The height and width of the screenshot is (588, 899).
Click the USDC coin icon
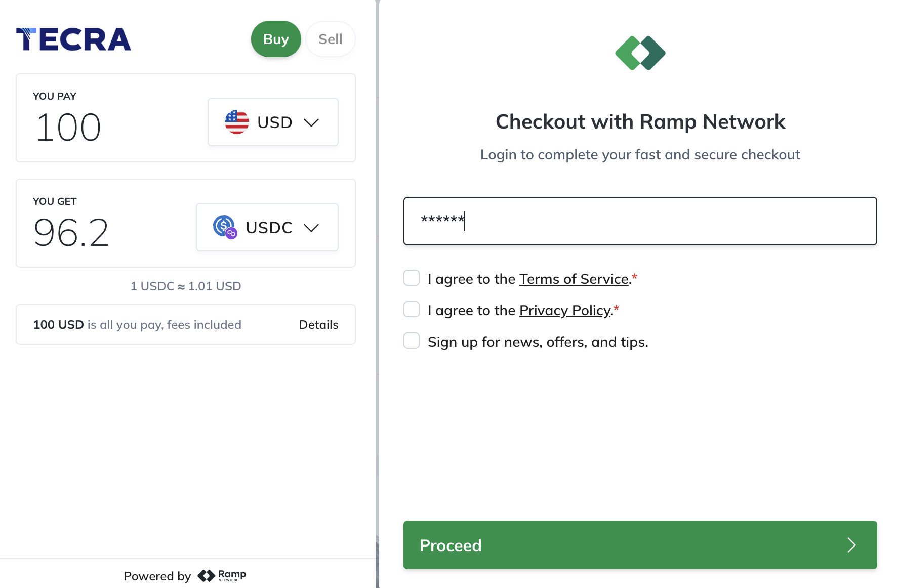click(225, 227)
